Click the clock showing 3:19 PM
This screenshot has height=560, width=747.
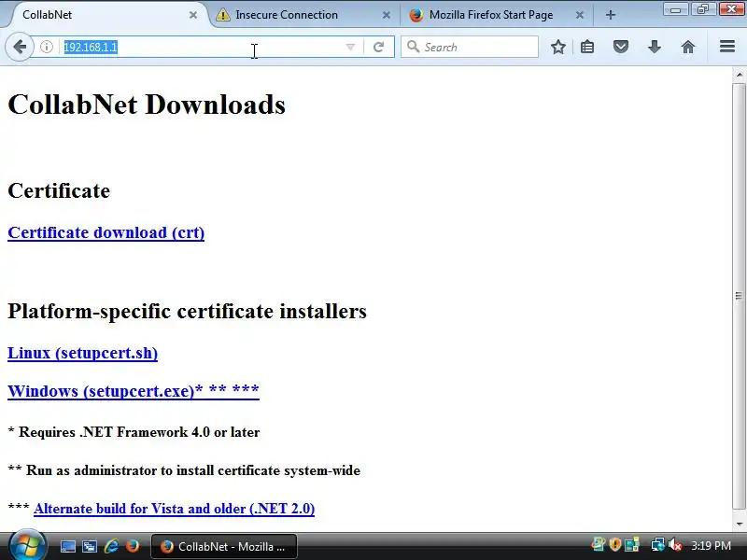pyautogui.click(x=711, y=546)
